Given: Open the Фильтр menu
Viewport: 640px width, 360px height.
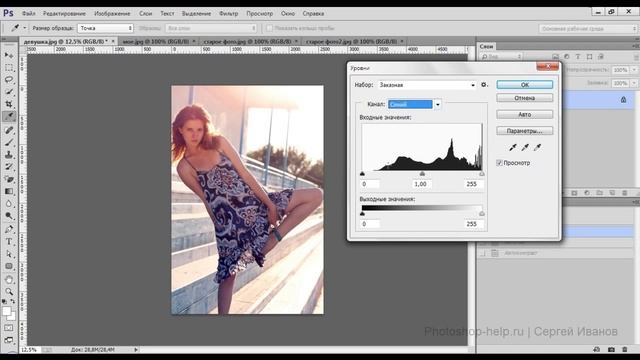Looking at the screenshot, I should (x=229, y=13).
